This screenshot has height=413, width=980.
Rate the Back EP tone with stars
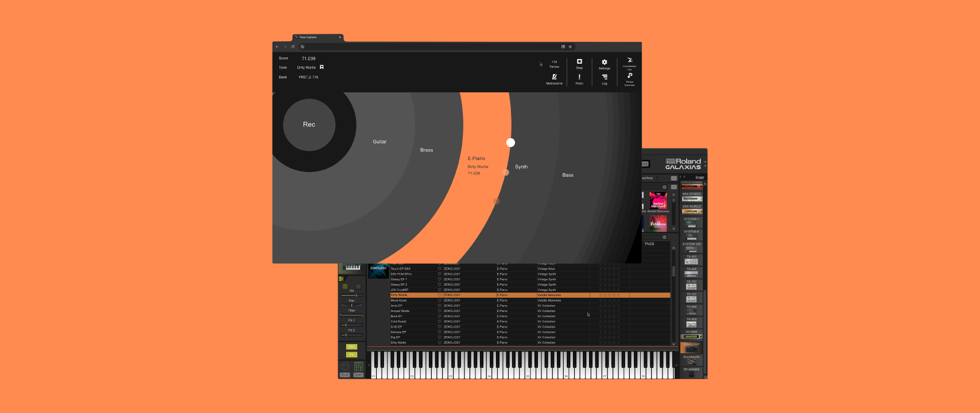click(610, 316)
